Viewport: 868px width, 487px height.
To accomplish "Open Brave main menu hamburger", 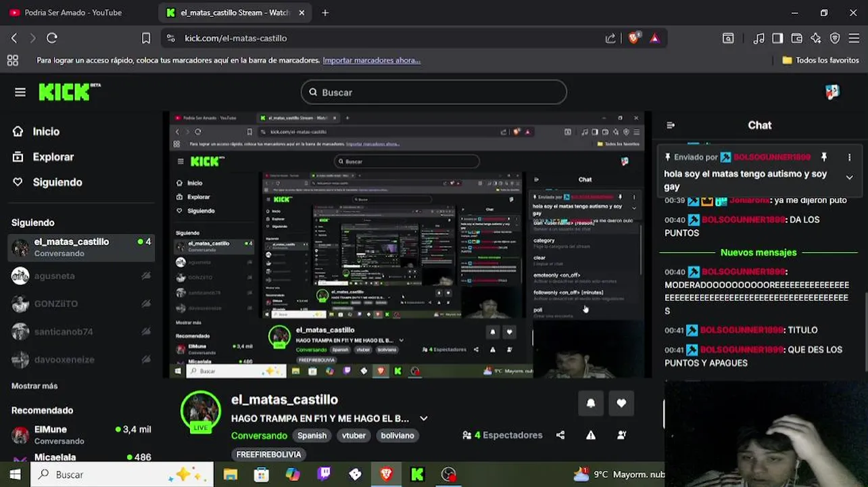I will tap(854, 39).
